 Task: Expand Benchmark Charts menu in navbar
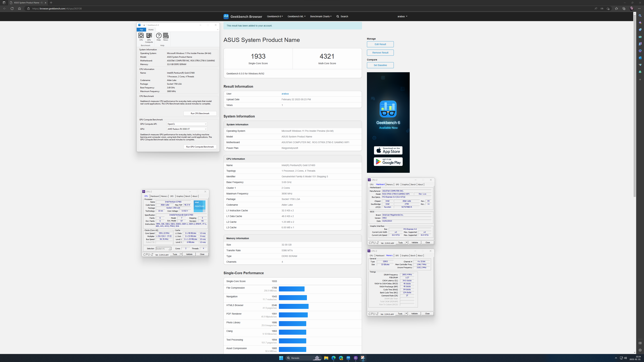pyautogui.click(x=321, y=16)
